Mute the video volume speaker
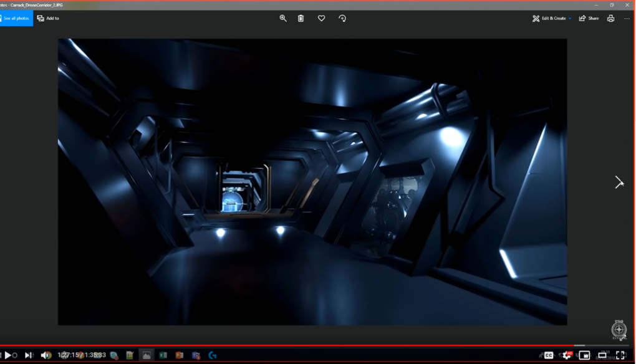Screen dimensions: 636x364 46,355
